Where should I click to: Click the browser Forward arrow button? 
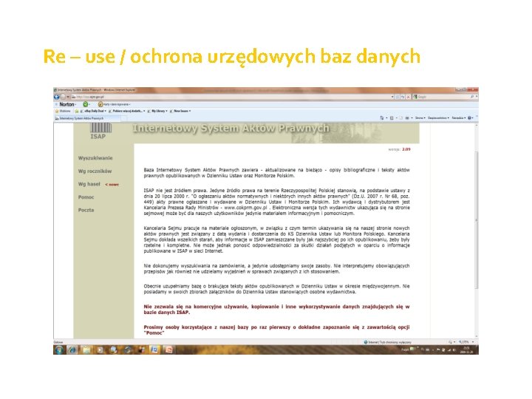[x=63, y=97]
